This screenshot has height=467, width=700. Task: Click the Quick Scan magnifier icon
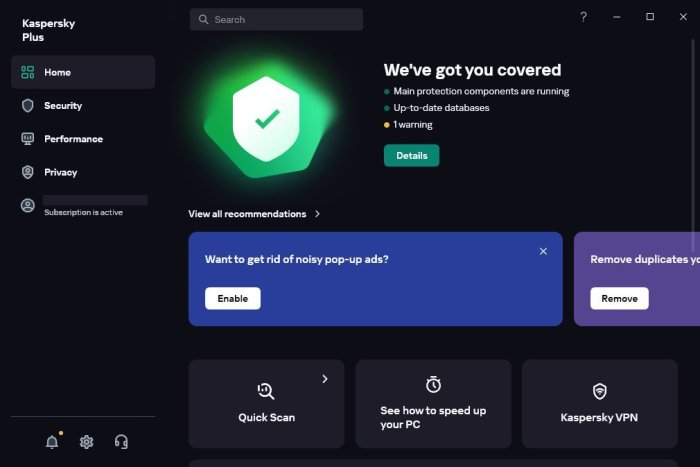tap(266, 390)
